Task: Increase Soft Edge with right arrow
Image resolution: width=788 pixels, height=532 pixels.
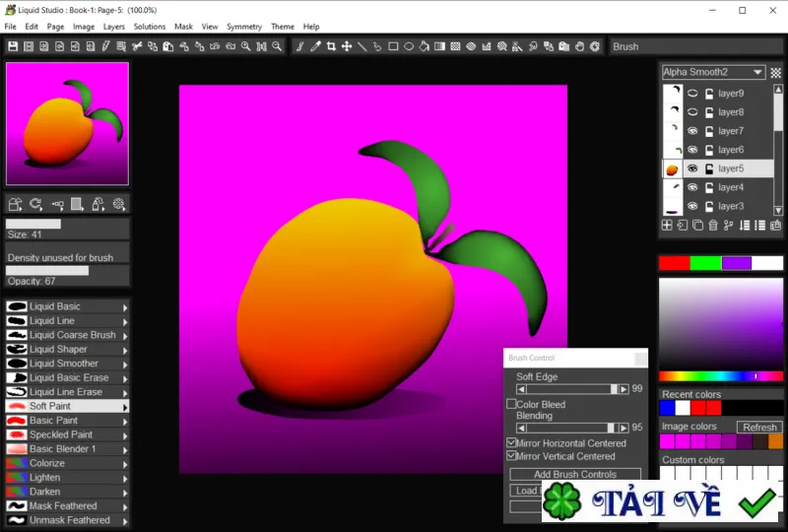Action: [x=624, y=389]
